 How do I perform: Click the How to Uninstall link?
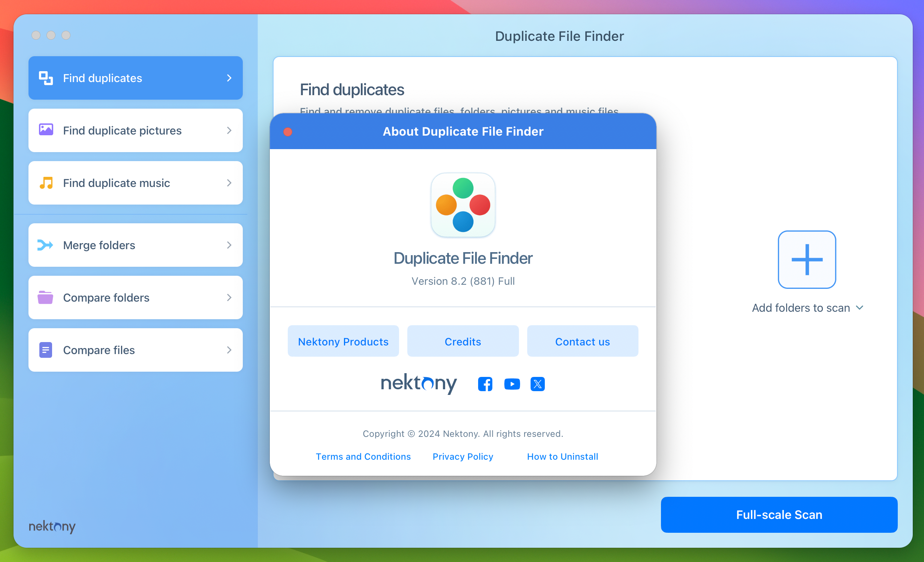[563, 456]
